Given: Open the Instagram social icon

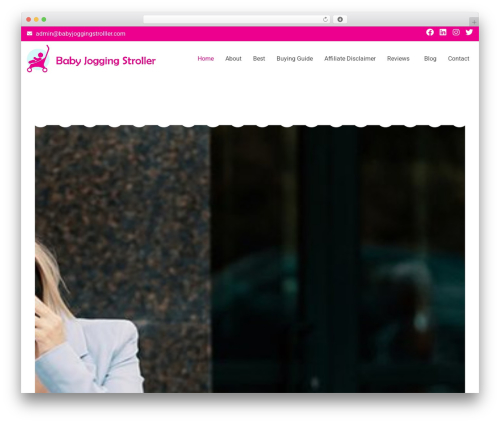Looking at the screenshot, I should tap(456, 32).
